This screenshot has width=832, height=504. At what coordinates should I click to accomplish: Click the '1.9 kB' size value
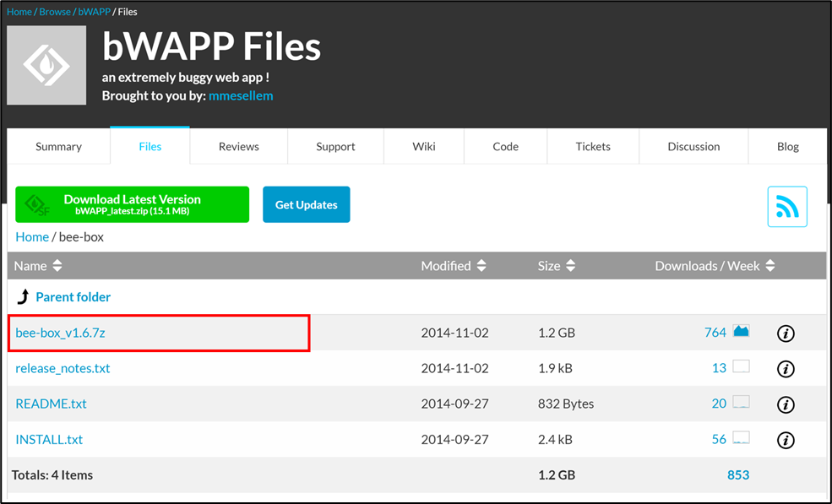[555, 368]
